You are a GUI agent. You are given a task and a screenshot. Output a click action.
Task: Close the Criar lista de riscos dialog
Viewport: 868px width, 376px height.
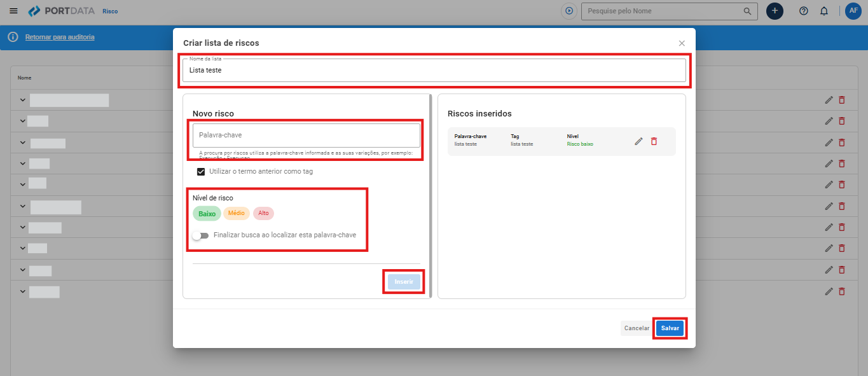pos(682,43)
